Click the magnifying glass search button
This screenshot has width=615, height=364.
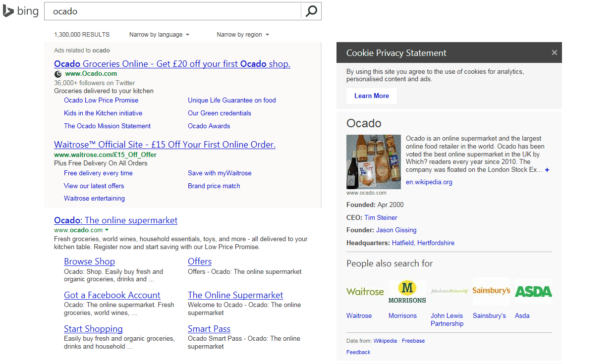(311, 11)
